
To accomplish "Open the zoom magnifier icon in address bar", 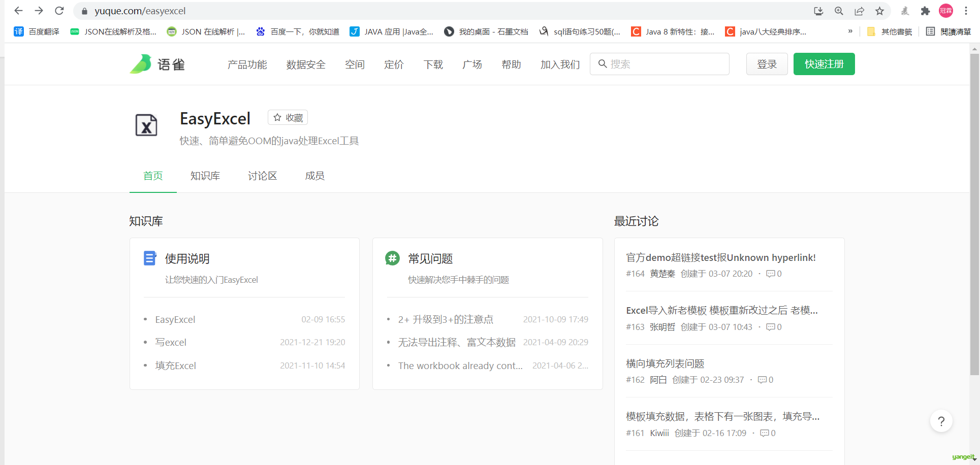I will point(839,11).
